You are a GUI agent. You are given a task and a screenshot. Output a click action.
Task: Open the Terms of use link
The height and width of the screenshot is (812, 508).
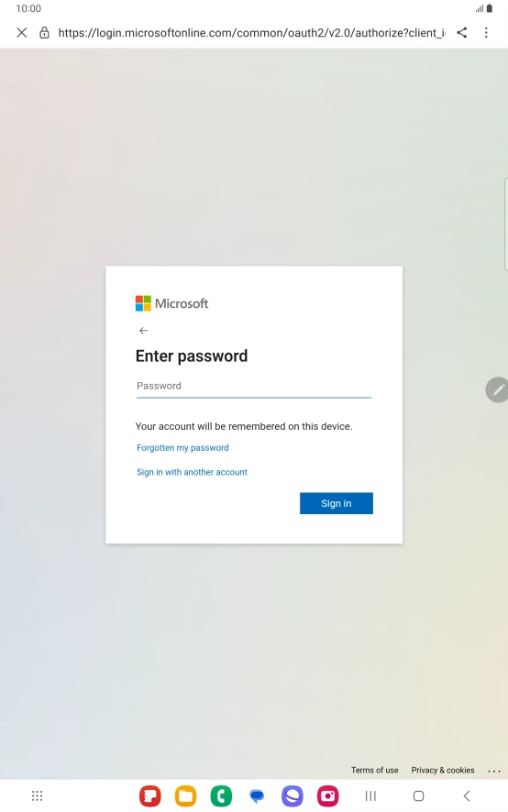click(375, 770)
